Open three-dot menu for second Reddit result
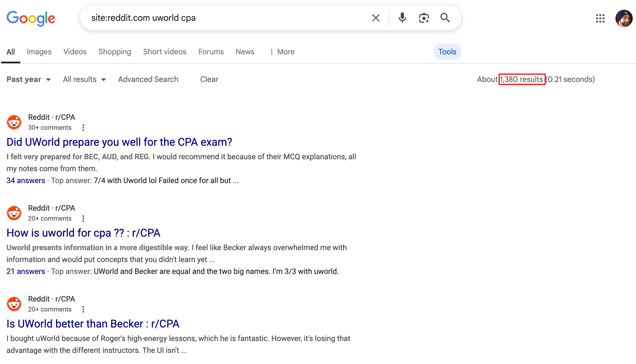 83,219
